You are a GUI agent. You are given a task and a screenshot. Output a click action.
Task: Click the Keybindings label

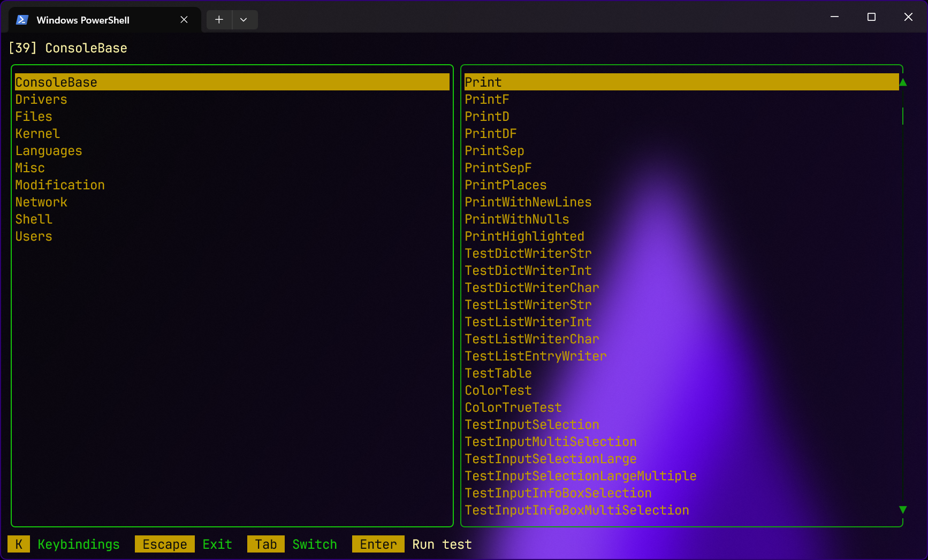click(x=79, y=544)
